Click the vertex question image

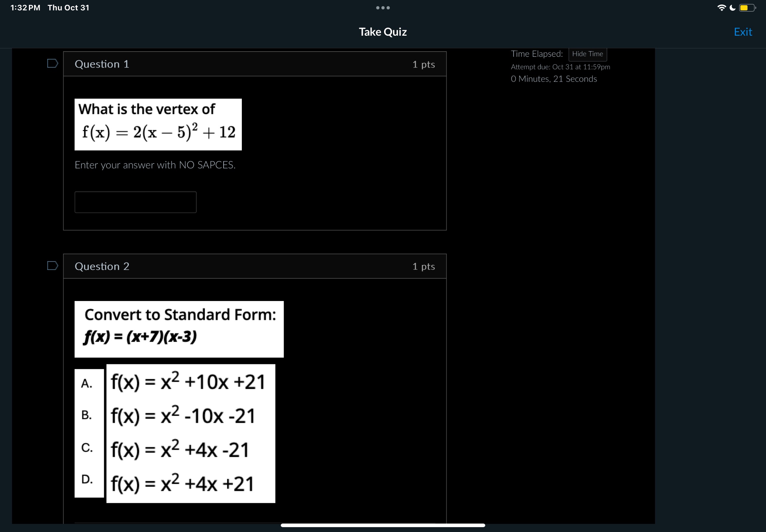pos(158,124)
